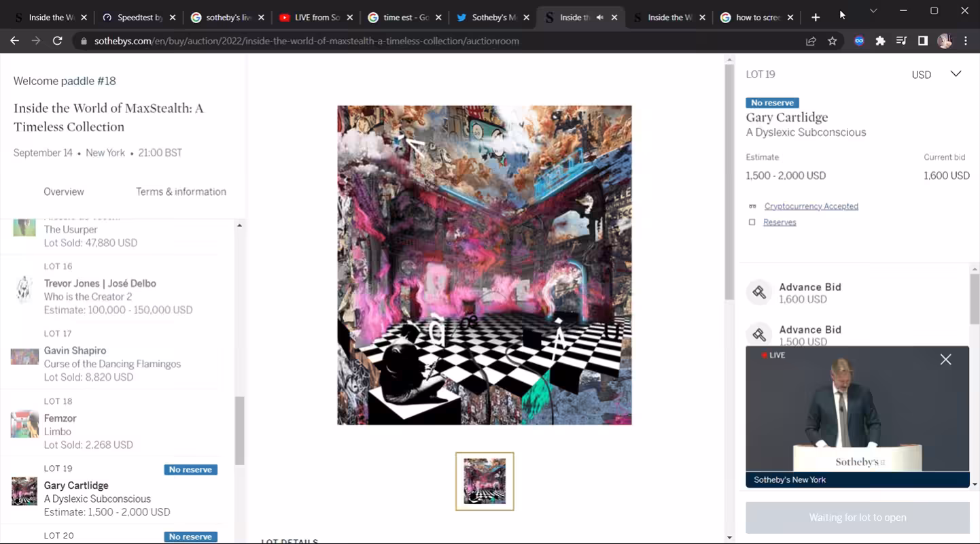Close the 'how to screen' Google tab

click(790, 18)
